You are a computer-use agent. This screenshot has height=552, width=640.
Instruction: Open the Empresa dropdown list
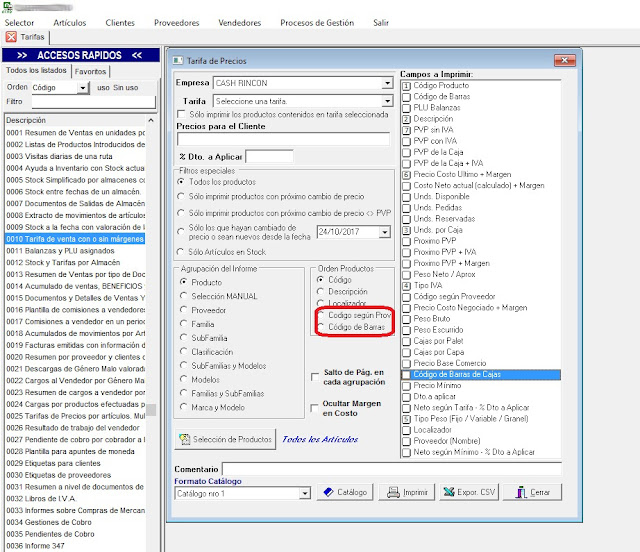pyautogui.click(x=385, y=83)
